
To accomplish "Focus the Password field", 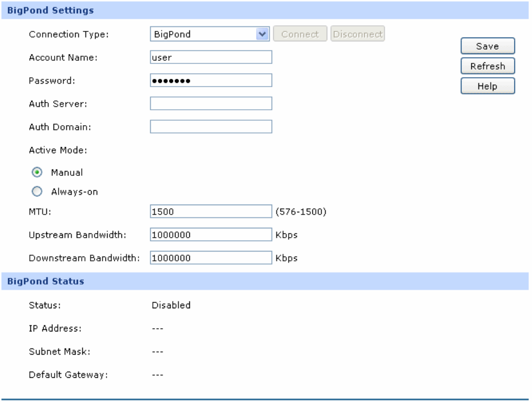I will tap(211, 81).
